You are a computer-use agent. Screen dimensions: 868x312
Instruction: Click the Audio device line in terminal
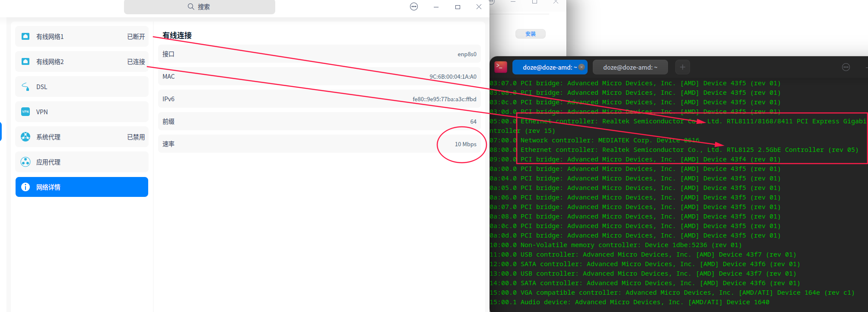(630, 302)
